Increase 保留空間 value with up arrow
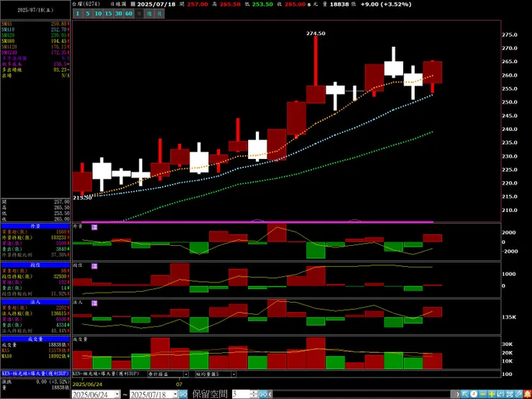The width and height of the screenshot is (532, 399). 254,393
